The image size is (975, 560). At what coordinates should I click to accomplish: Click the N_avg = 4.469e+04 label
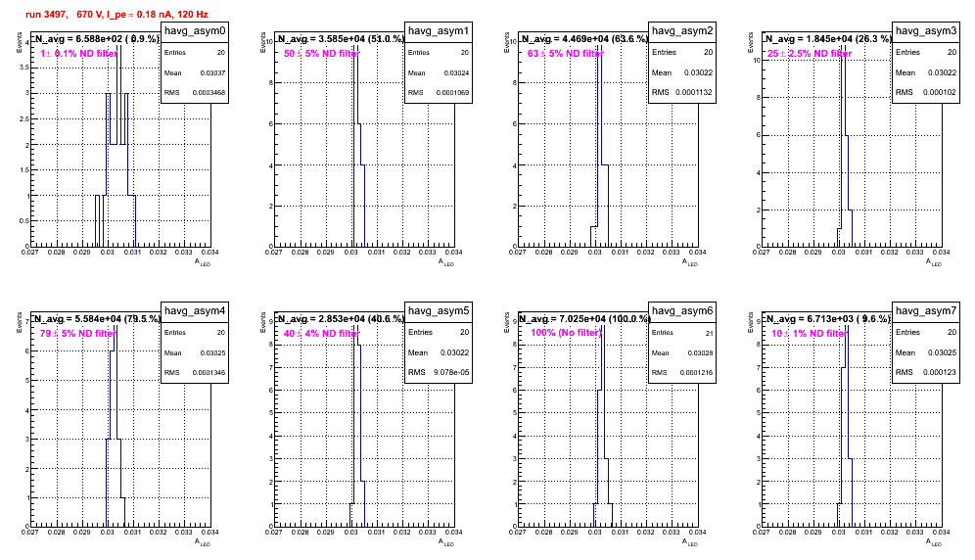[583, 39]
